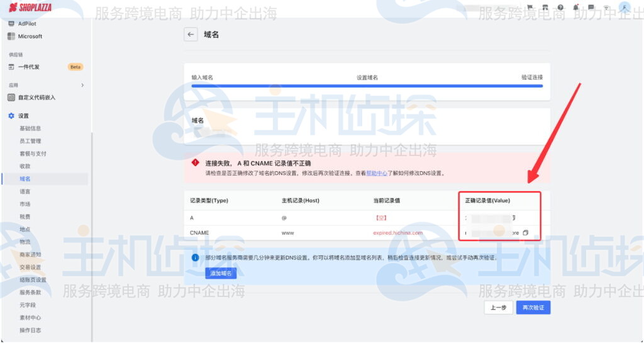
Task: Click the expired.hichina.com record value
Action: click(398, 232)
